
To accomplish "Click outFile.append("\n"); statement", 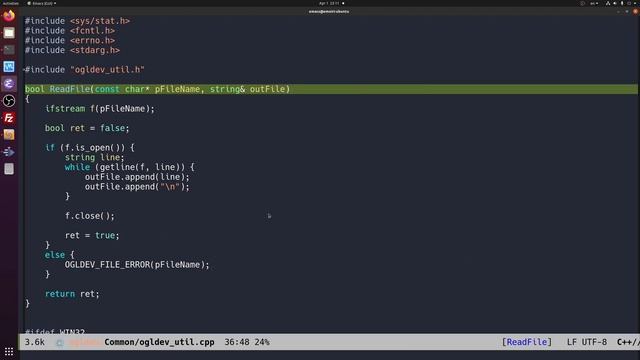I will [137, 187].
